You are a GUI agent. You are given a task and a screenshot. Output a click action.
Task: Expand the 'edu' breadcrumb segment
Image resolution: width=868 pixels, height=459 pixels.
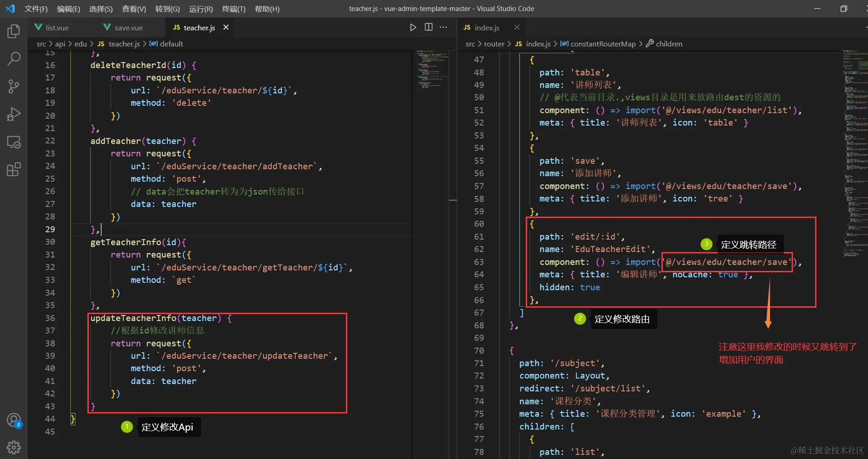pyautogui.click(x=80, y=44)
